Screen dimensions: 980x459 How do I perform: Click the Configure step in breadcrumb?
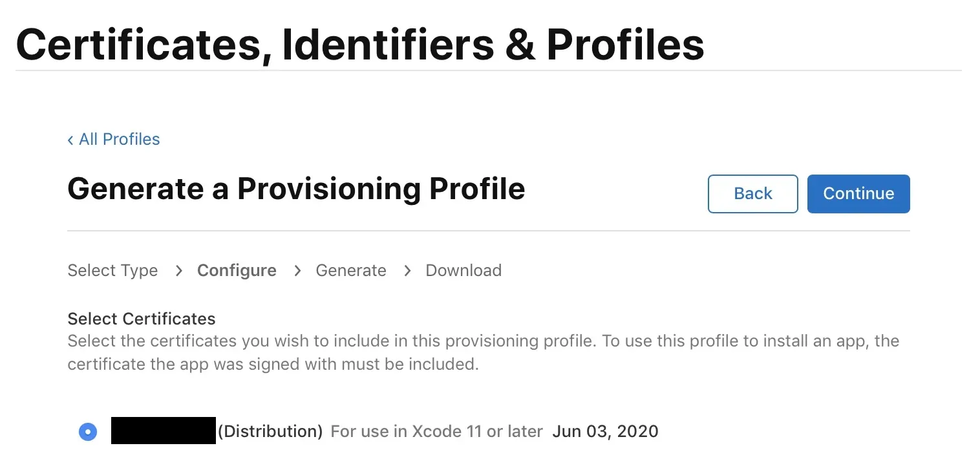(237, 270)
